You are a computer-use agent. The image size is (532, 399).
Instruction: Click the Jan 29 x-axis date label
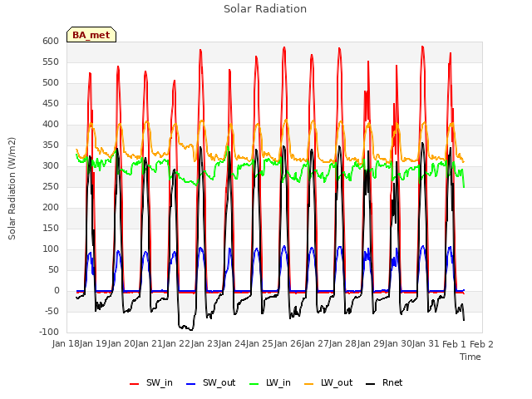tap(371, 344)
